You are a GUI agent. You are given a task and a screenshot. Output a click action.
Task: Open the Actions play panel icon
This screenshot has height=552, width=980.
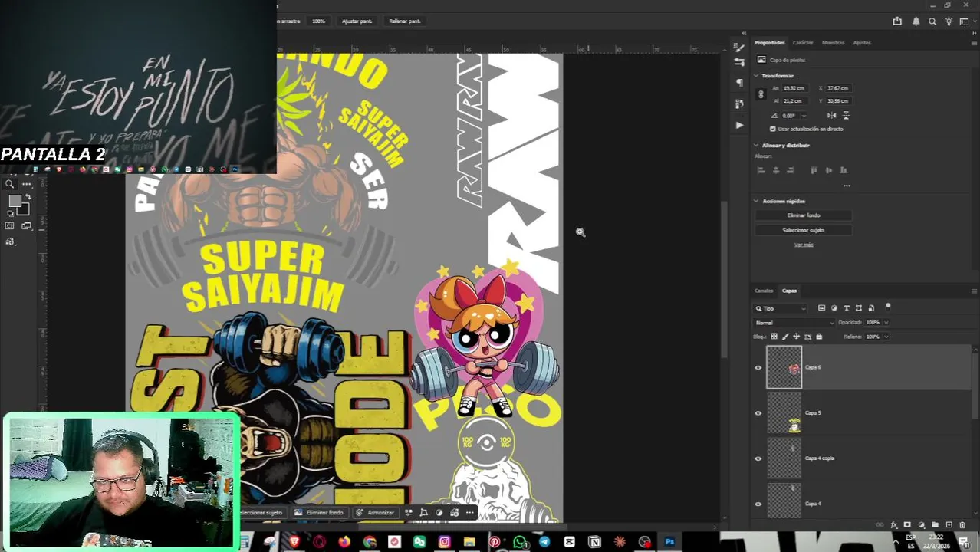pos(739,124)
